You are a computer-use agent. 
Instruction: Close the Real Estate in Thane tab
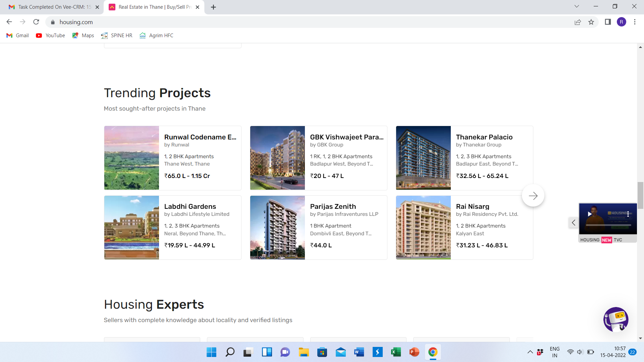click(x=198, y=7)
